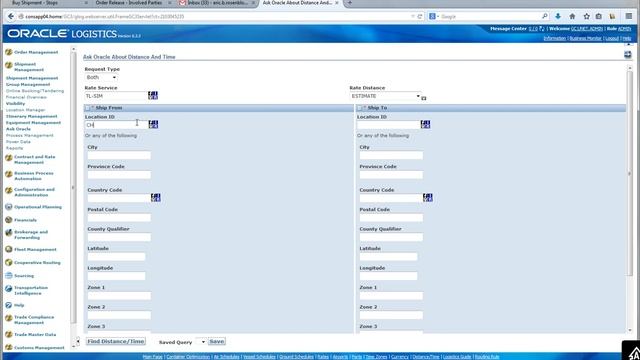Select Equipment Management menu item
The image size is (640, 360).
coord(33,122)
